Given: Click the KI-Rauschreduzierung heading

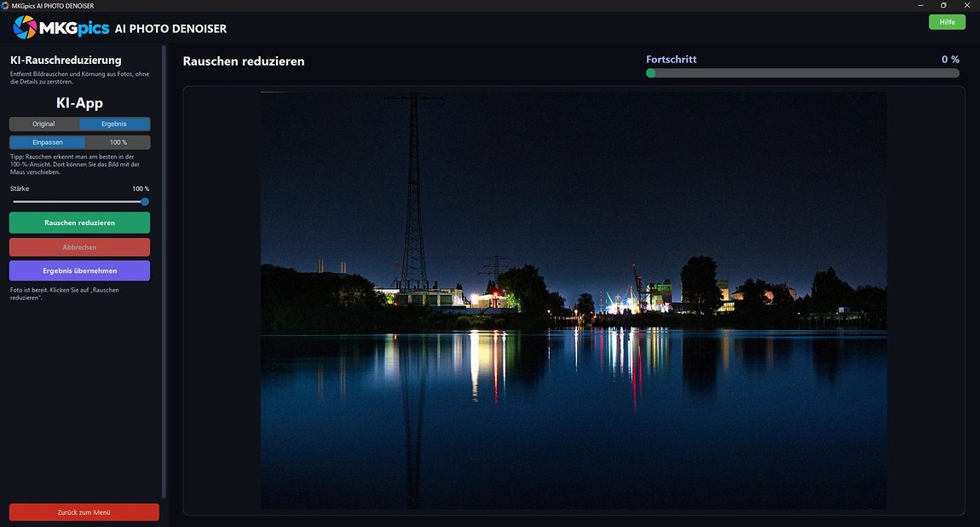Looking at the screenshot, I should point(66,60).
